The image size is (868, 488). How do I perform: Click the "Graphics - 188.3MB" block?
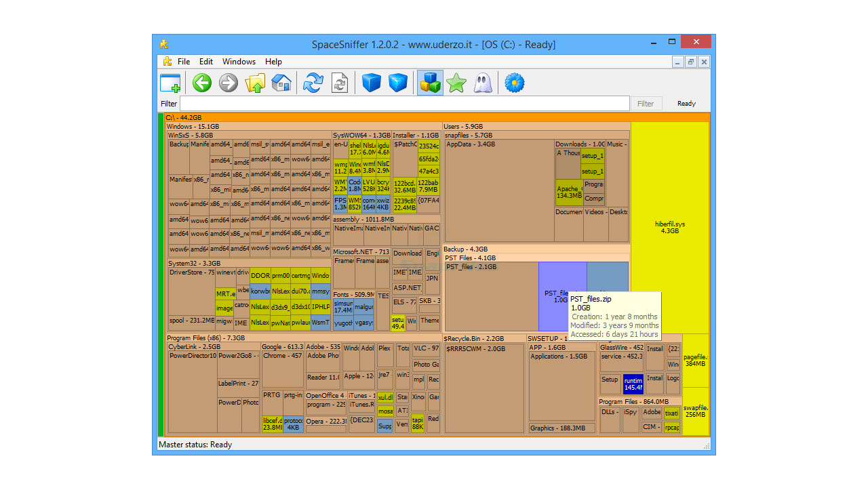click(x=562, y=428)
